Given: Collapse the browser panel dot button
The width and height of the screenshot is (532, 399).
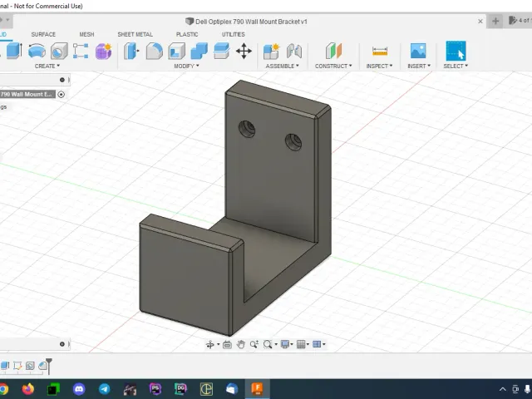Looking at the screenshot, I should (62, 80).
